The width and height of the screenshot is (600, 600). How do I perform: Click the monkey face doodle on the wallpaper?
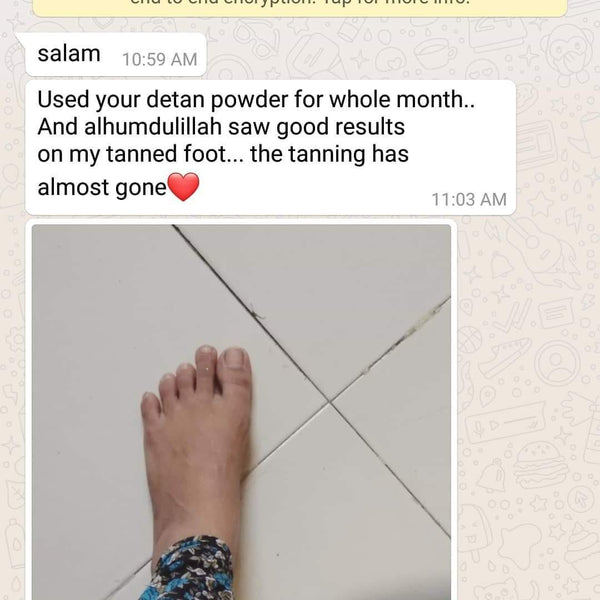pos(568,55)
